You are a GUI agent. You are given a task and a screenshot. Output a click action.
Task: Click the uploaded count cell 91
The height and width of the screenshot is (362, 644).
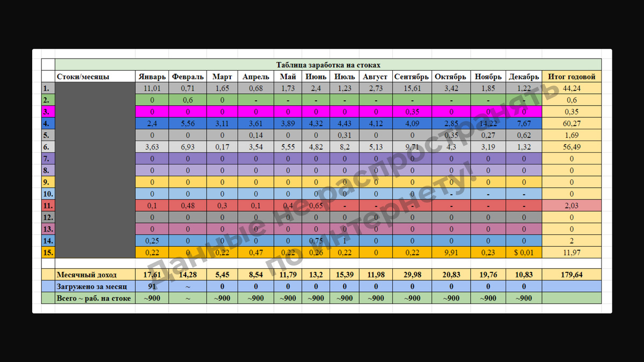pos(152,286)
